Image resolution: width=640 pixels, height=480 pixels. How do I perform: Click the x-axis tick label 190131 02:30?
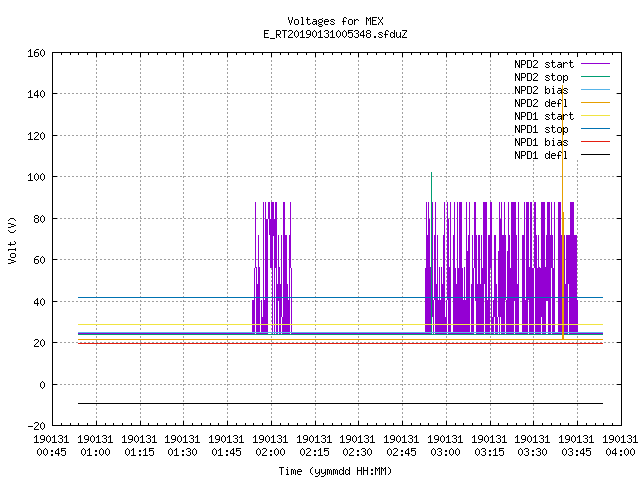pyautogui.click(x=357, y=446)
